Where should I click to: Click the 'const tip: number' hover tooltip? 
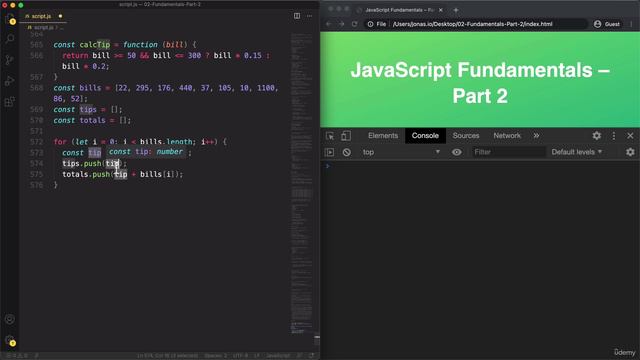click(x=146, y=152)
